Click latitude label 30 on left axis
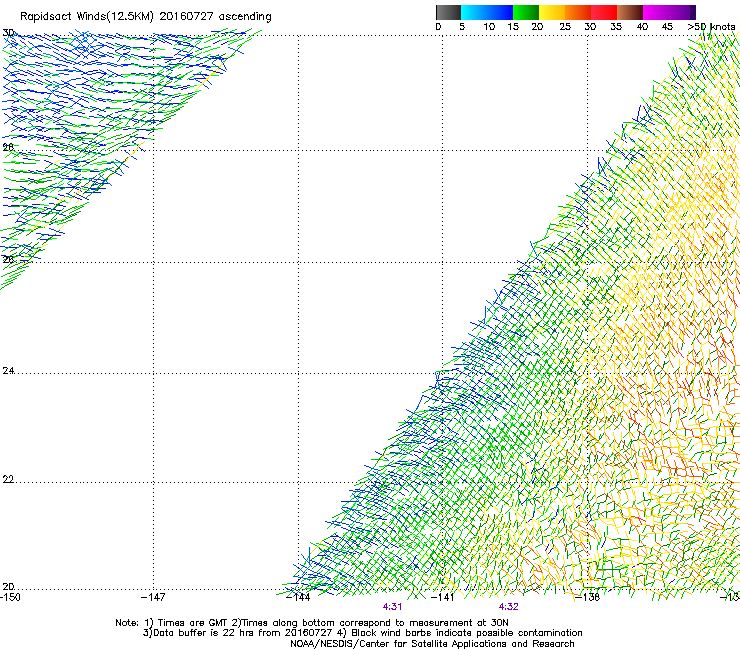740x650 pixels. coord(8,33)
